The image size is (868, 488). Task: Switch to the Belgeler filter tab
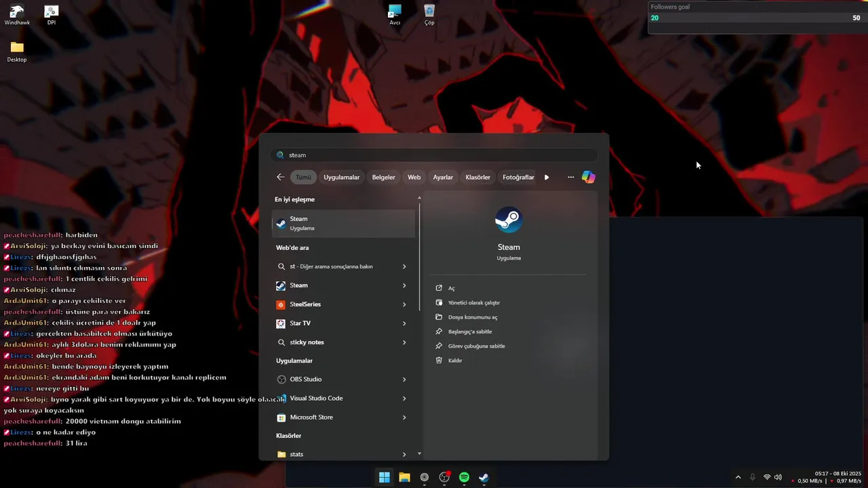(383, 177)
